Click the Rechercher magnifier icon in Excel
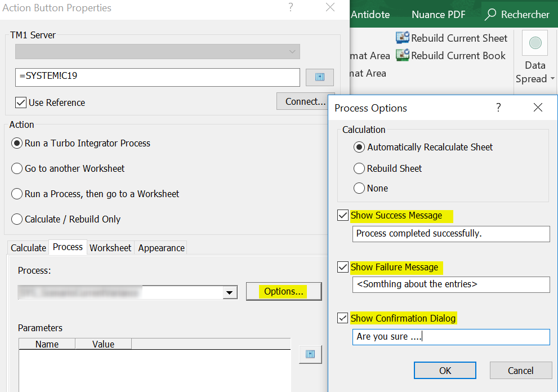The width and height of the screenshot is (558, 392). (x=490, y=15)
